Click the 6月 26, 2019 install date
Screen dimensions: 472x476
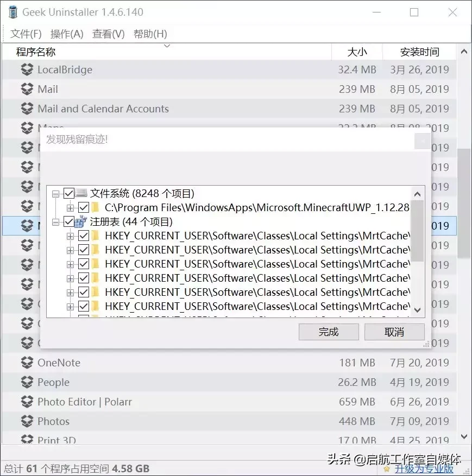[x=419, y=402]
